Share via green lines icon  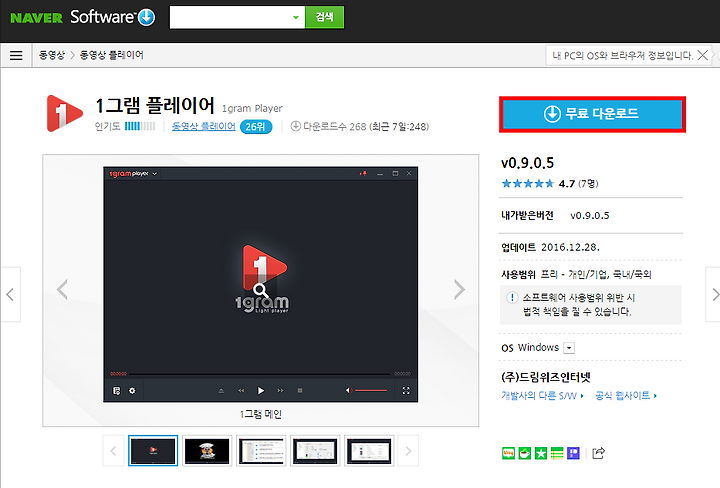(557, 454)
